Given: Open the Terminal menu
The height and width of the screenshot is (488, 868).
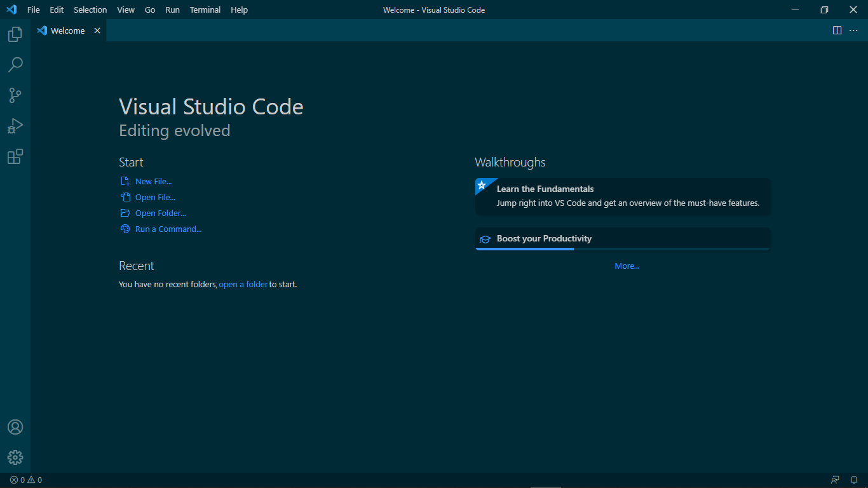Looking at the screenshot, I should (205, 10).
